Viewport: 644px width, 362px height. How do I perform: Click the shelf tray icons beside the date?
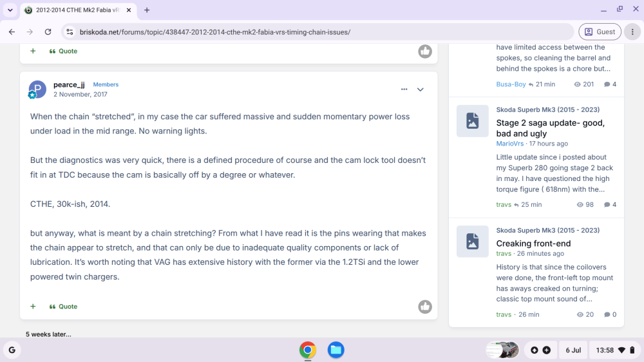coord(540,350)
